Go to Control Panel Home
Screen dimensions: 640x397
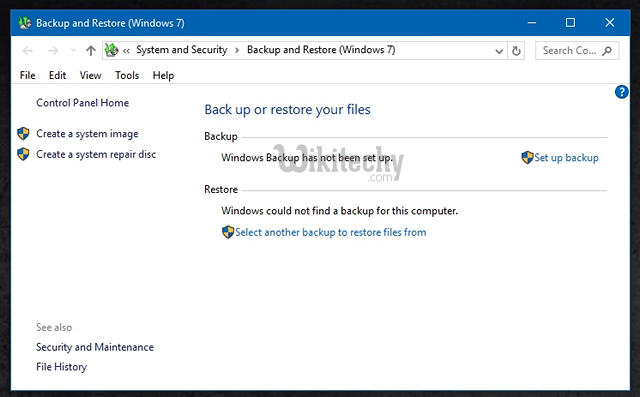(x=82, y=102)
